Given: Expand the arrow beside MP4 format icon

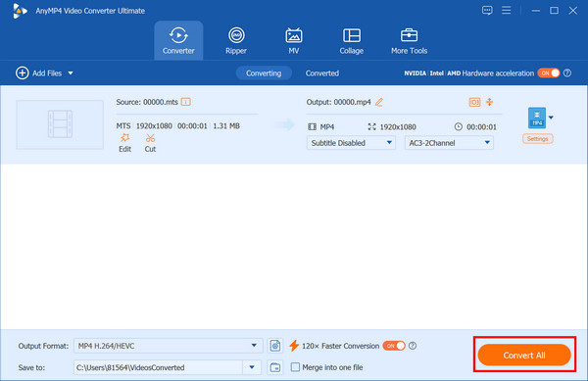Looking at the screenshot, I should point(551,118).
